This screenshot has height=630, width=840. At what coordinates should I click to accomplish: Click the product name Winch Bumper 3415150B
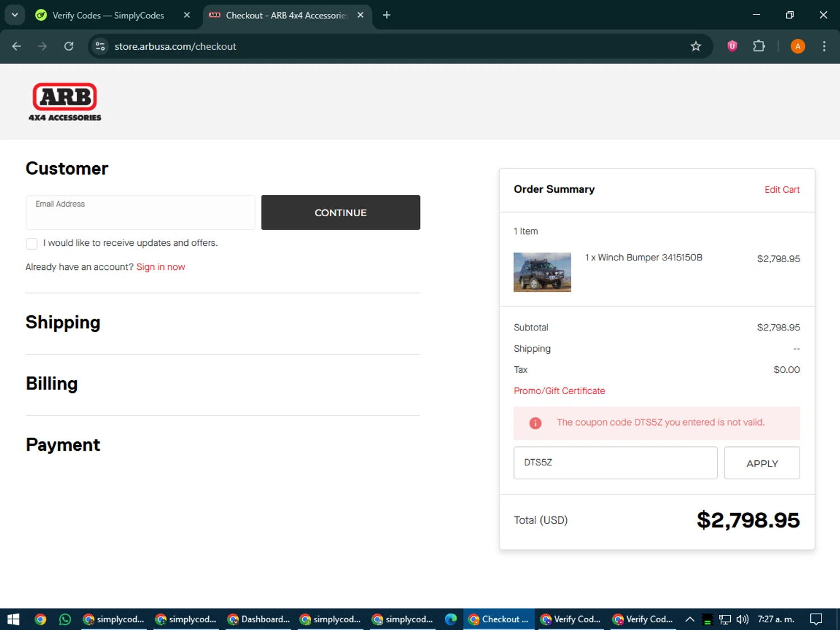tap(643, 258)
